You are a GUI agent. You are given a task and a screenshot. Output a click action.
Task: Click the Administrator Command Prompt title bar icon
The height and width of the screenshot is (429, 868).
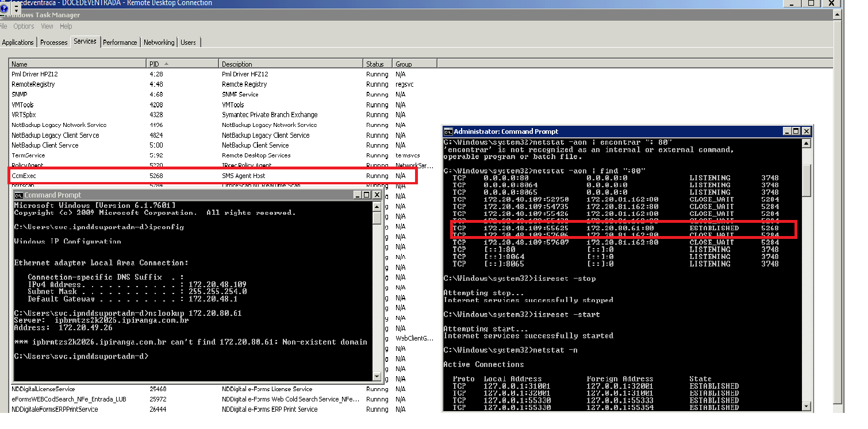(448, 132)
